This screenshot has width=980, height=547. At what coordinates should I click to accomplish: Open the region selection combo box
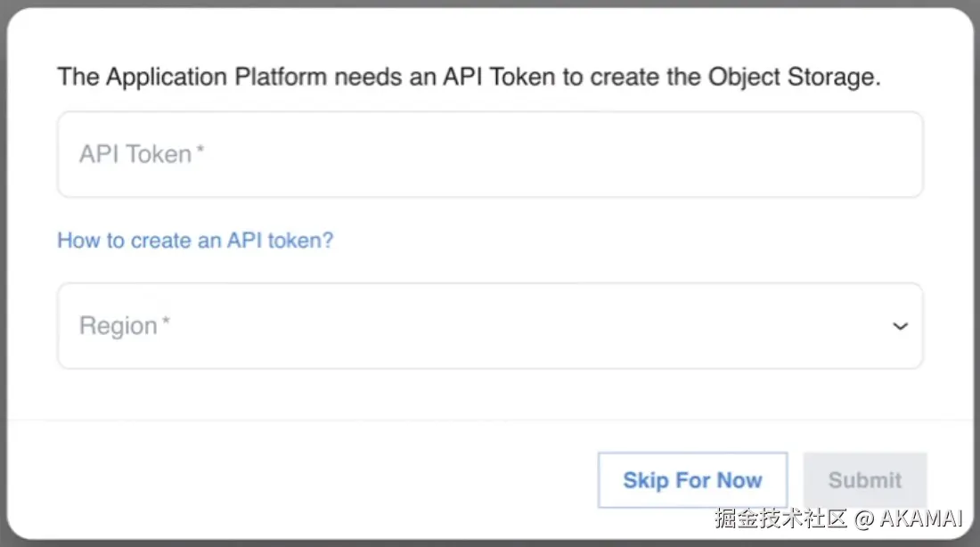[490, 326]
